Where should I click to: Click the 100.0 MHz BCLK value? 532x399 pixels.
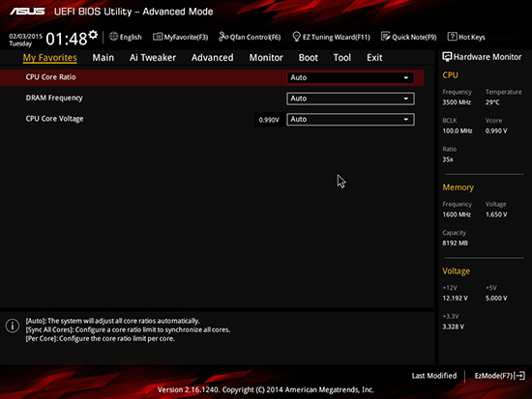[x=458, y=130]
